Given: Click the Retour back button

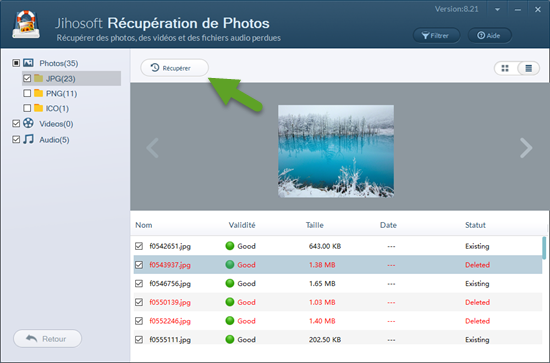Looking at the screenshot, I should point(47,339).
